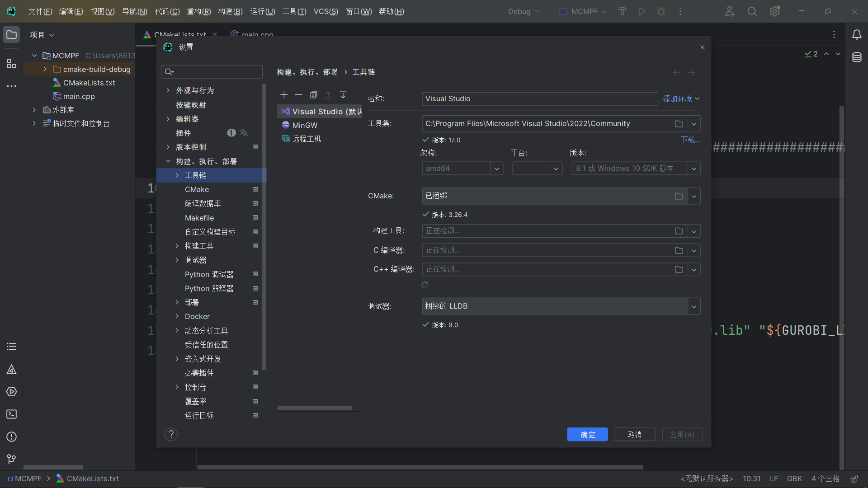Open the Services tool window
Viewport: 868px width, 488px height.
click(12, 392)
